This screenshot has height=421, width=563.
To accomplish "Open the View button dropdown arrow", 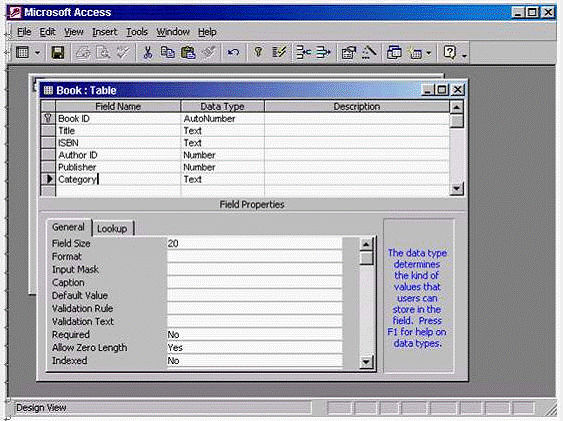I will pyautogui.click(x=38, y=53).
